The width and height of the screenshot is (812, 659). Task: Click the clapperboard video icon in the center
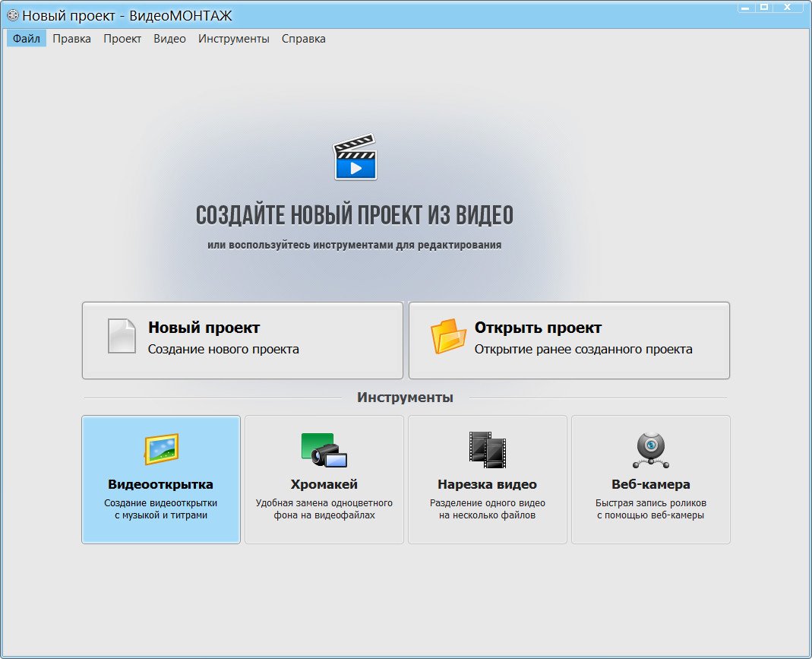coord(355,157)
